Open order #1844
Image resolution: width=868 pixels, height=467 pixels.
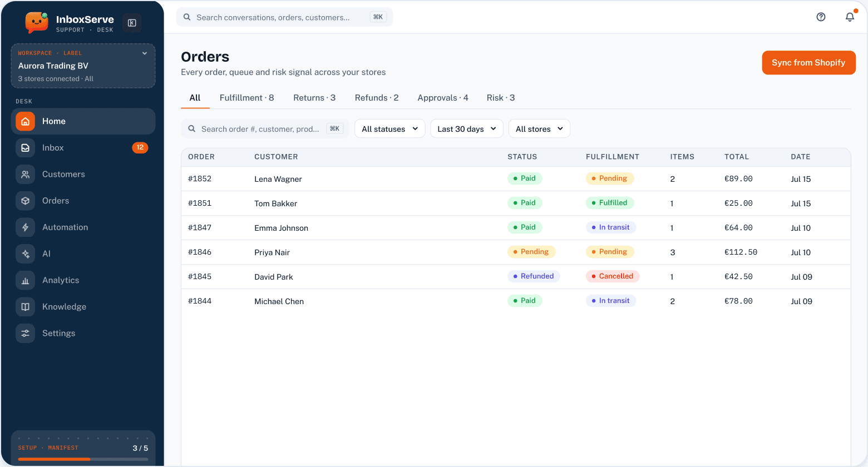tap(200, 301)
